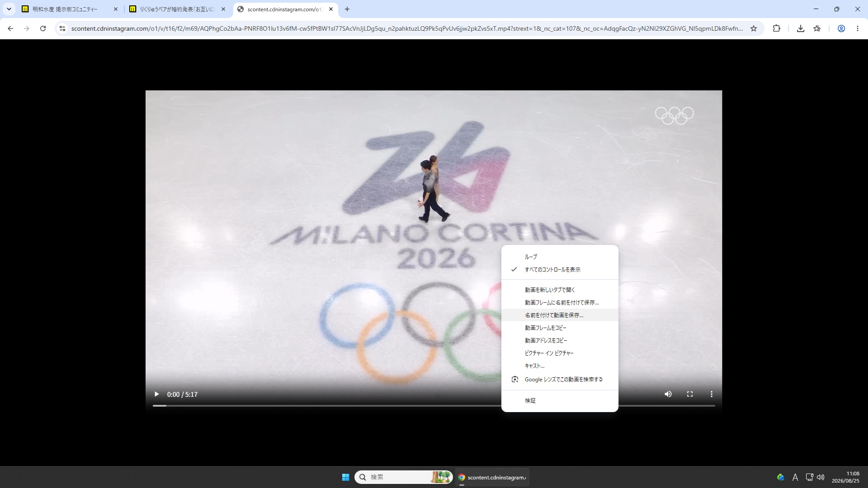Select the scontent.cdninstagram.com tab
868x488 pixels.
click(285, 9)
